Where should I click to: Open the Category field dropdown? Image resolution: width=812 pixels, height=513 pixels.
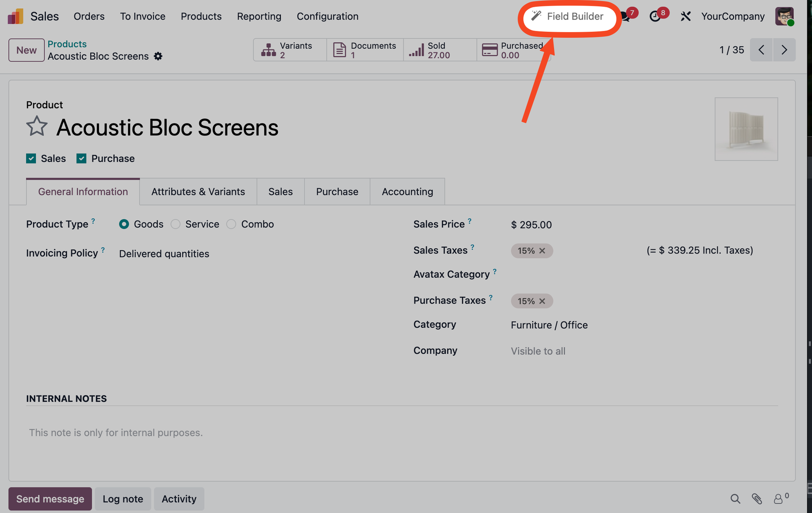[549, 325]
